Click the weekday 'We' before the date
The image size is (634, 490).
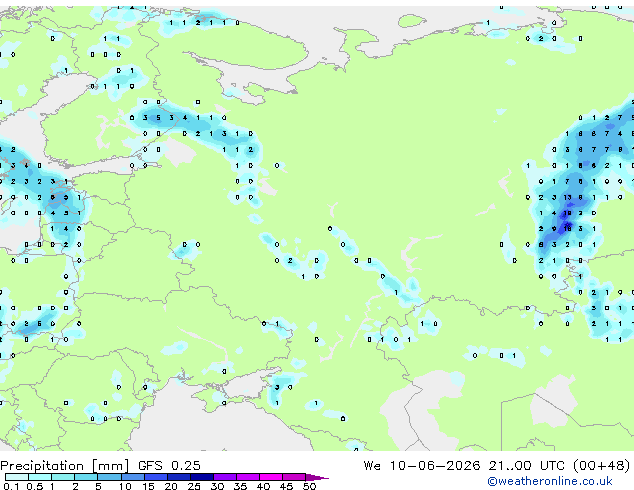click(x=372, y=466)
